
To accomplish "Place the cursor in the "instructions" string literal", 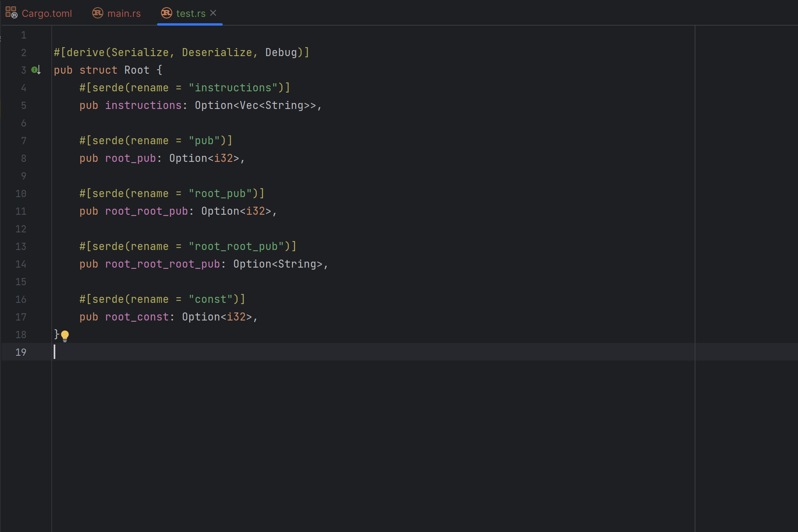I will click(x=233, y=88).
